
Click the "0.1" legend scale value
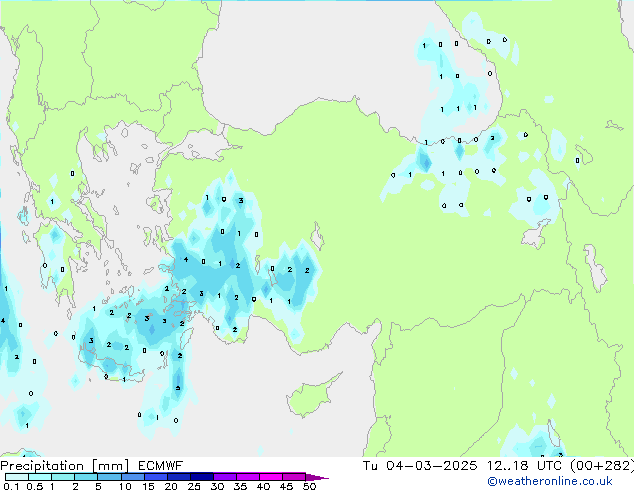click(11, 486)
